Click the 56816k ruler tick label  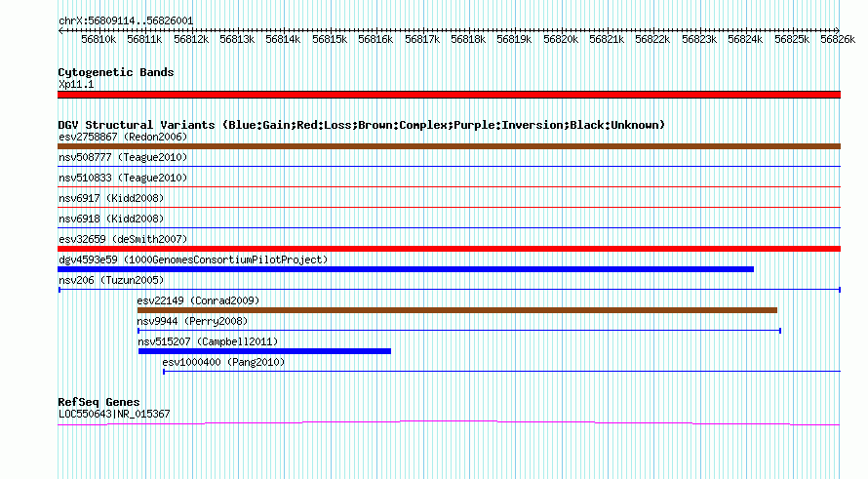click(375, 40)
